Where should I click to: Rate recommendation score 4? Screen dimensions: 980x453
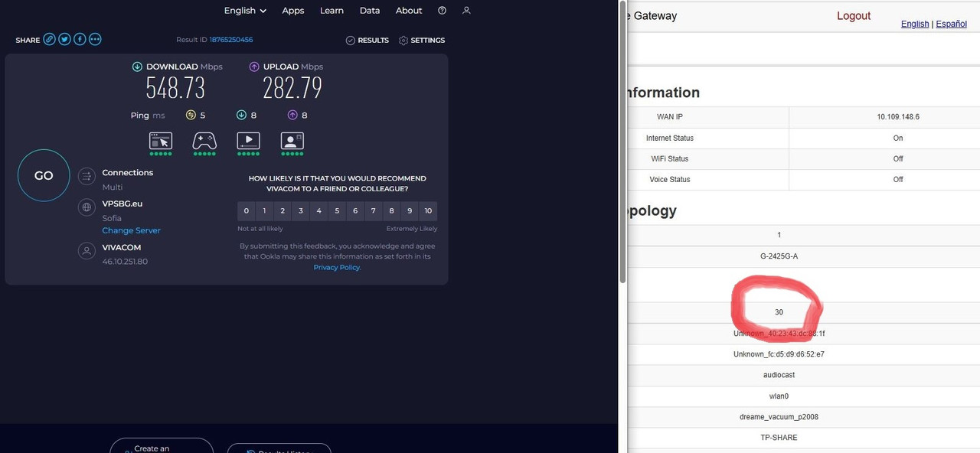318,211
